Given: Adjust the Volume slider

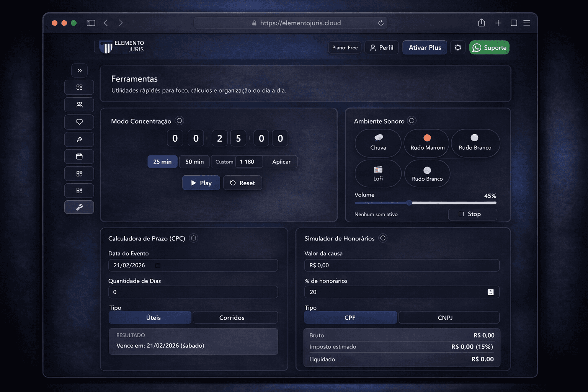Looking at the screenshot, I should click(409, 203).
